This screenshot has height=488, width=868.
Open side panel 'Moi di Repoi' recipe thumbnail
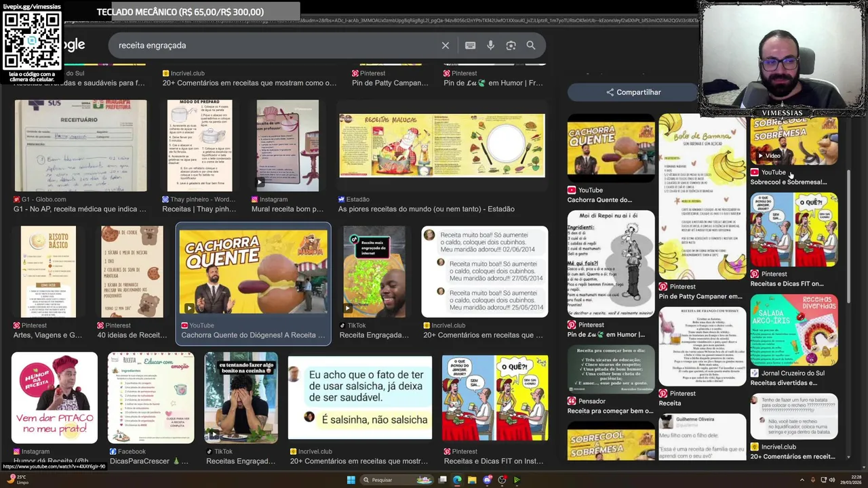[611, 264]
